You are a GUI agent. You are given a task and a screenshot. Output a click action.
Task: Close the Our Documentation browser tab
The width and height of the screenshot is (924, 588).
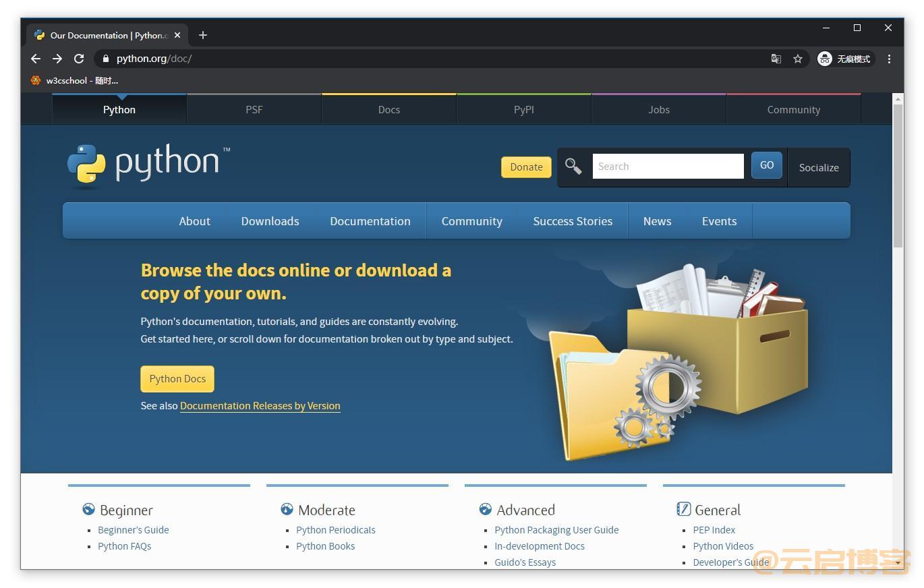click(177, 35)
